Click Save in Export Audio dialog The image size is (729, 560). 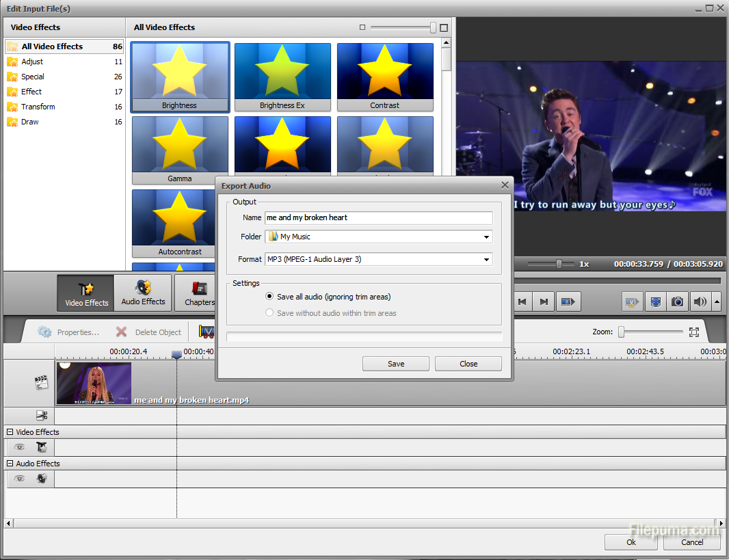[x=396, y=364]
